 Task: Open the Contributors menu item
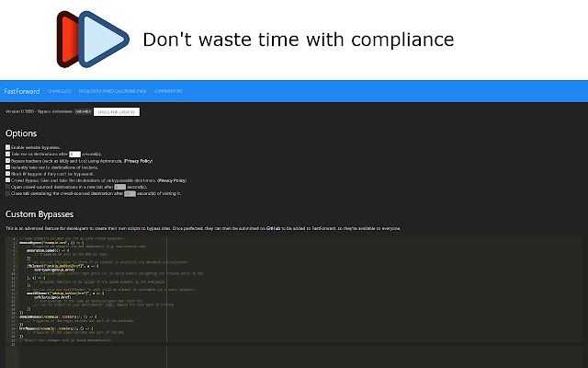pyautogui.click(x=168, y=91)
